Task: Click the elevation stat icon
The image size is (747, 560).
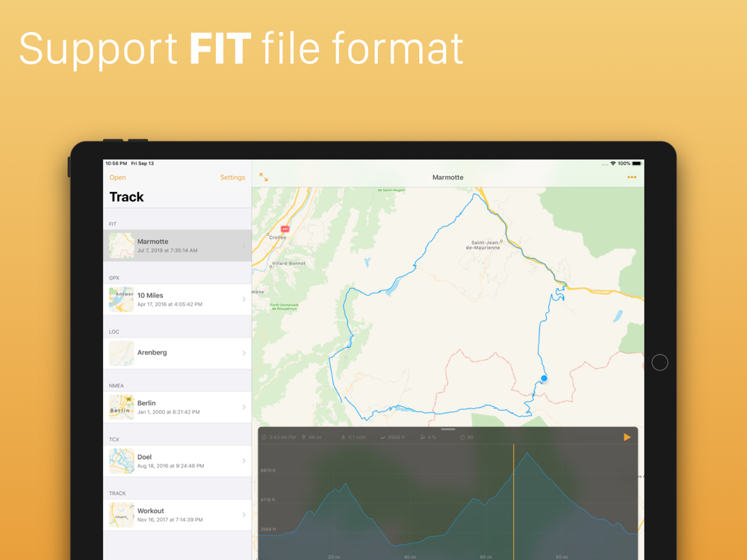Action: (382, 437)
